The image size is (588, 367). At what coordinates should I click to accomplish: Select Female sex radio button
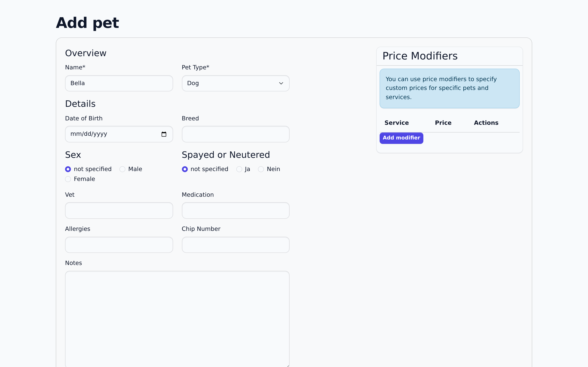[68, 179]
